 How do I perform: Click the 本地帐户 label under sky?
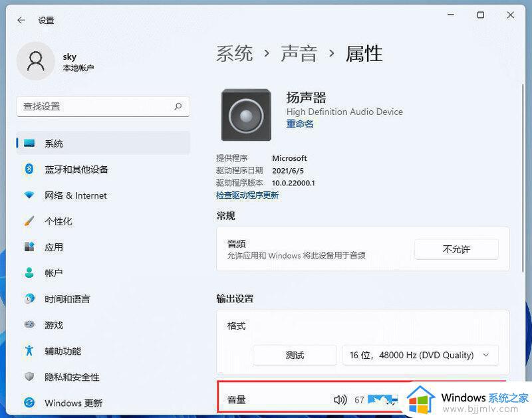point(78,68)
